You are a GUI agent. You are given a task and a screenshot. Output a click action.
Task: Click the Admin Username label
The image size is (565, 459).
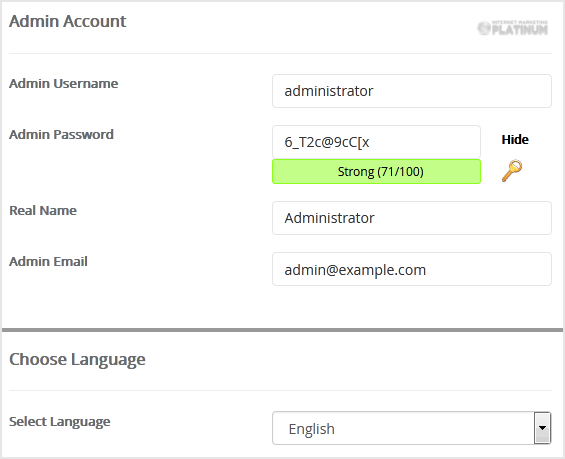tap(63, 84)
